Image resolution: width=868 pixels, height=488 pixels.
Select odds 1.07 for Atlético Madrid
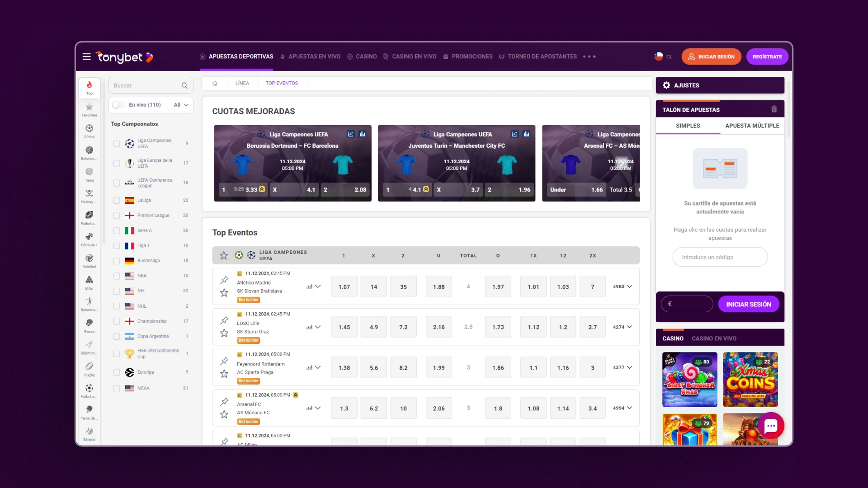point(344,286)
